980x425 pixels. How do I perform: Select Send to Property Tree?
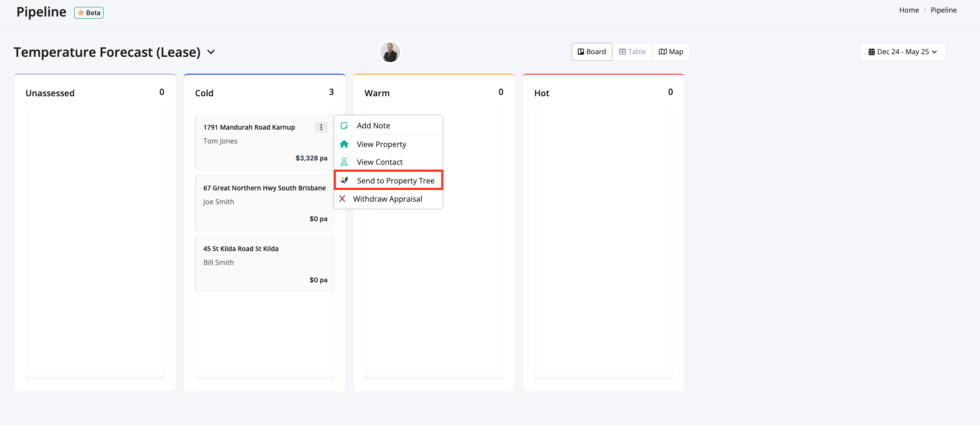[x=388, y=180]
